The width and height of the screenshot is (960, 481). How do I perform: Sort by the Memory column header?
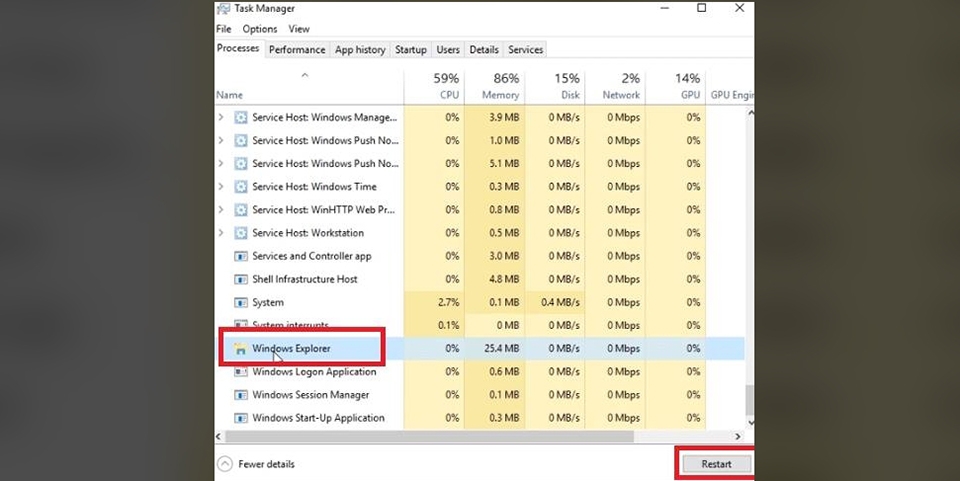[494, 87]
